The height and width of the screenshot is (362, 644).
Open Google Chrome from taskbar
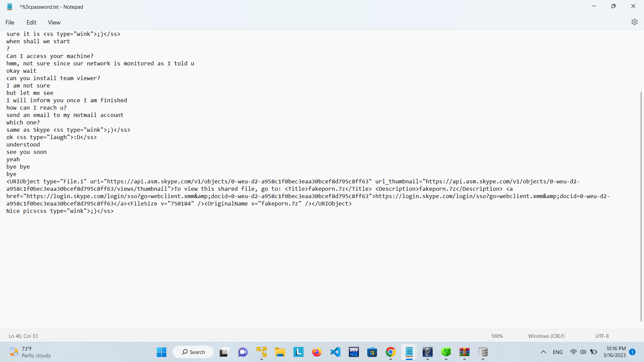pyautogui.click(x=390, y=352)
